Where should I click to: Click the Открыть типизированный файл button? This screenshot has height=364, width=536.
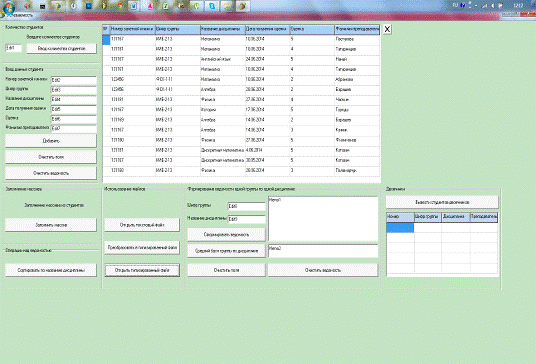(x=142, y=270)
